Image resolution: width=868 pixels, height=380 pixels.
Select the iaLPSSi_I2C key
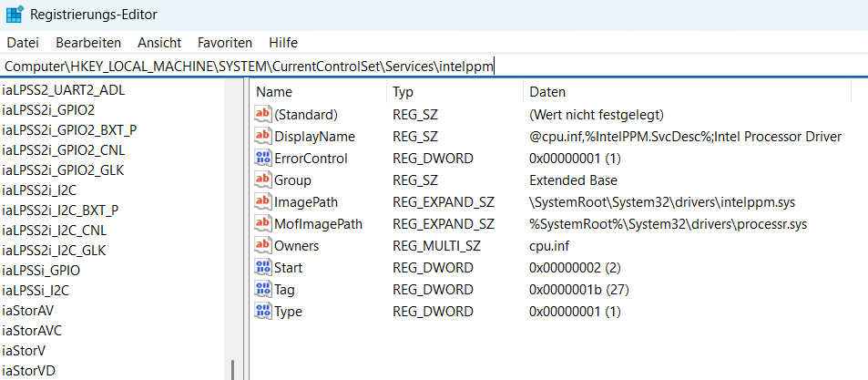pos(36,291)
